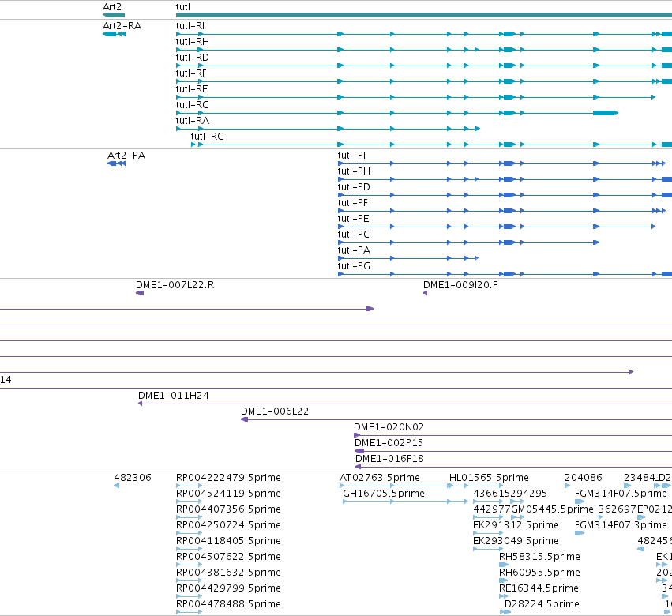Click the tutl-RG transcript label
Screen dimensions: 672x616
[208, 137]
